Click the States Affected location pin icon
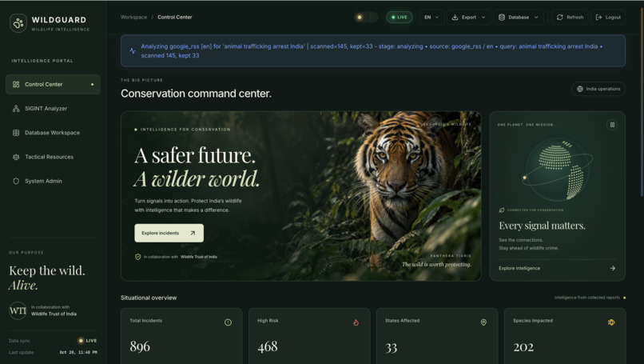644x364 pixels. tap(483, 322)
